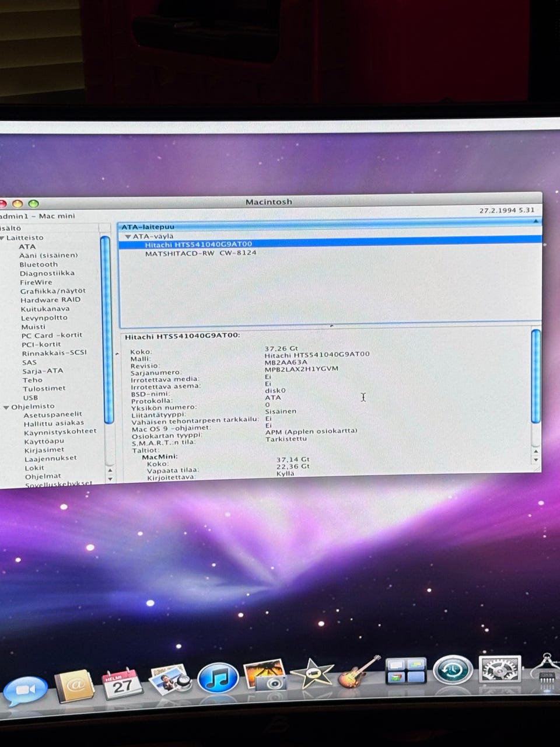Select Rinnakkais-SCSI in sidebar
Viewport: 560px width, 747px height.
(x=54, y=353)
